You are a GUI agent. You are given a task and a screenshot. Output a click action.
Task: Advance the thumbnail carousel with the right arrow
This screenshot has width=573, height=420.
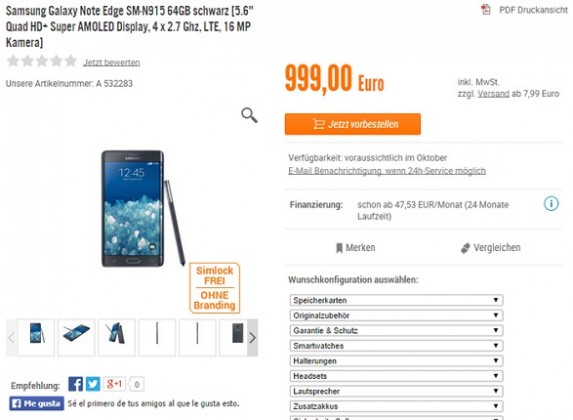[x=253, y=337]
